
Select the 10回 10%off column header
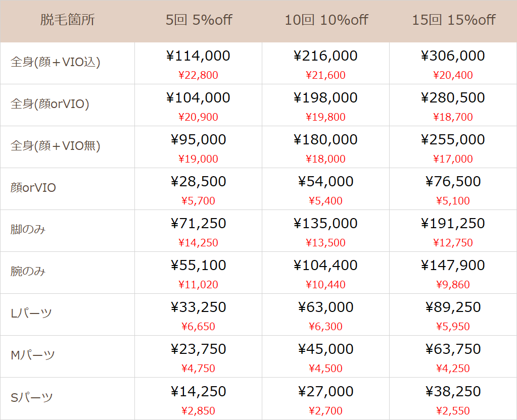coord(326,20)
